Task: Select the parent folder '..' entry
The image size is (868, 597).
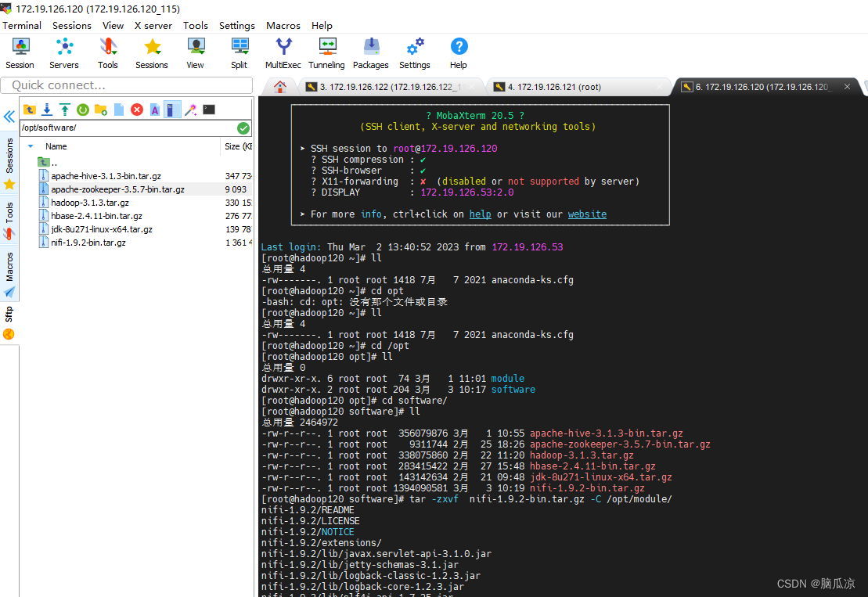Action: (x=48, y=162)
